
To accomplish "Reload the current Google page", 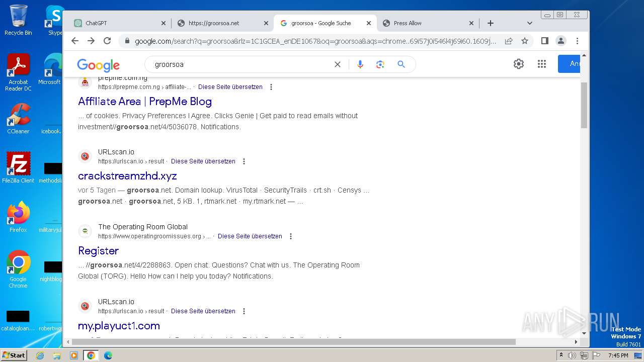I will tap(107, 41).
